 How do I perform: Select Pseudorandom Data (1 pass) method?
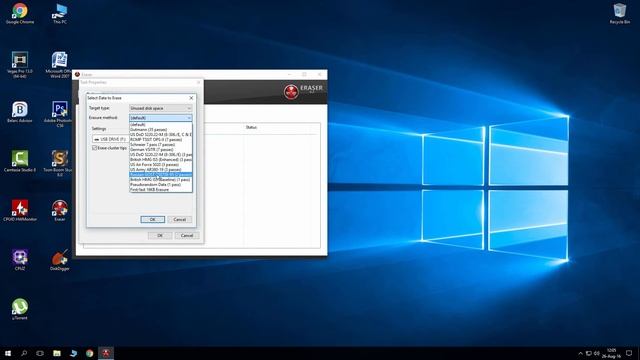(160, 184)
